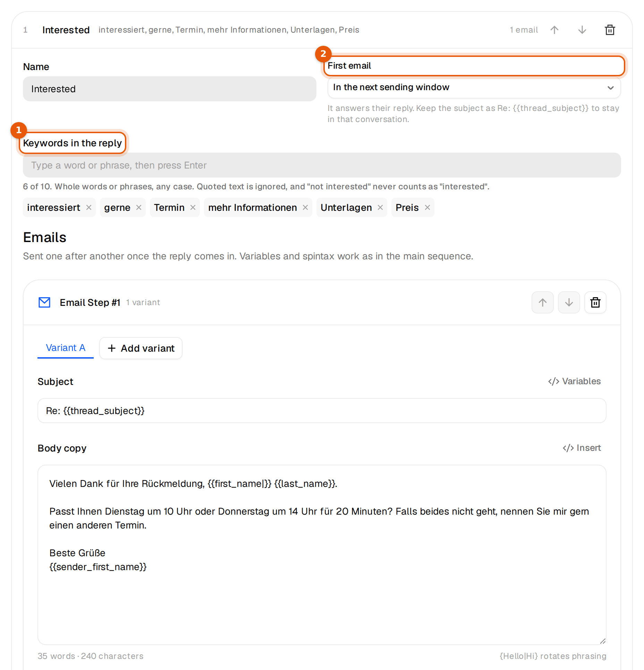Viewport: 644px width, 670px height.
Task: Remove the 'gerne' keyword chip
Action: [x=139, y=207]
